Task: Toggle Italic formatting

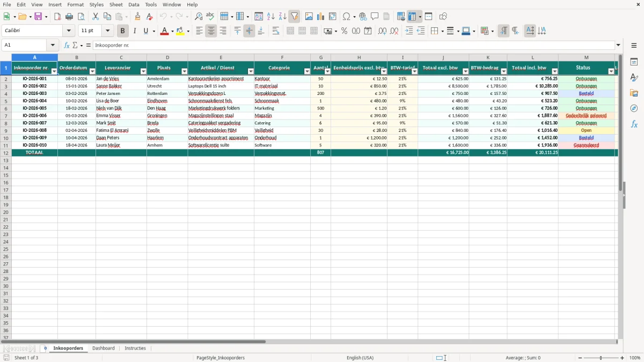Action: 135,31
